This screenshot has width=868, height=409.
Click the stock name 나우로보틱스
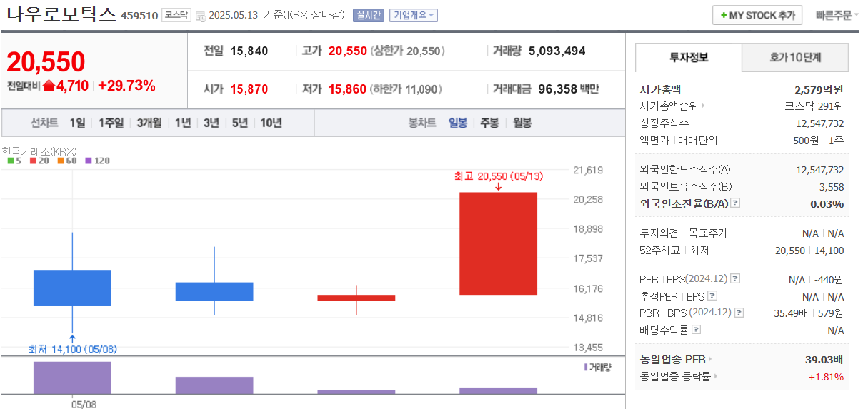[x=61, y=14]
